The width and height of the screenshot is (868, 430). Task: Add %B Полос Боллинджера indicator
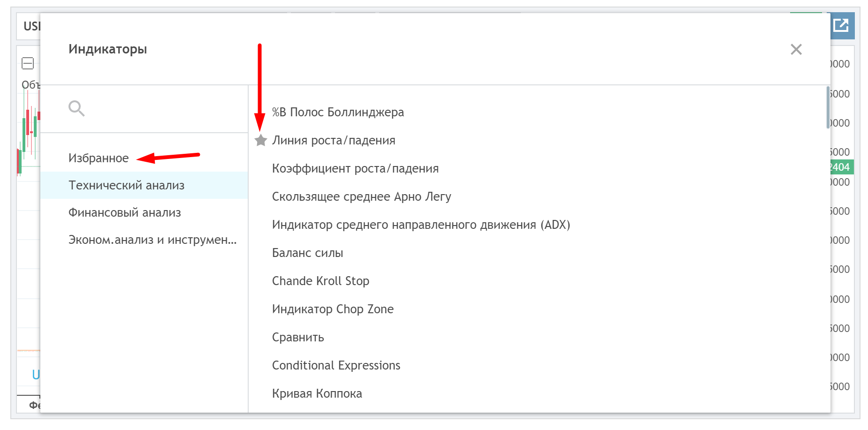[x=338, y=112]
